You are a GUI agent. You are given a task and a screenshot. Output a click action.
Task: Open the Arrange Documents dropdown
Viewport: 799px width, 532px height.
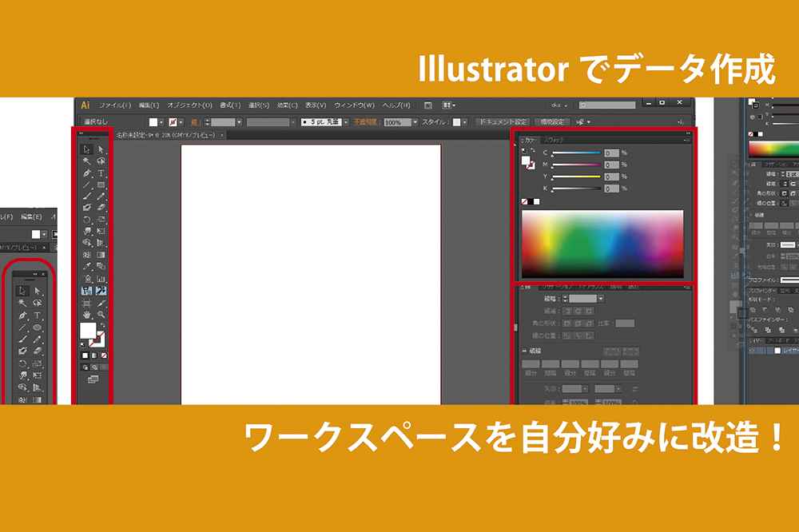[449, 105]
